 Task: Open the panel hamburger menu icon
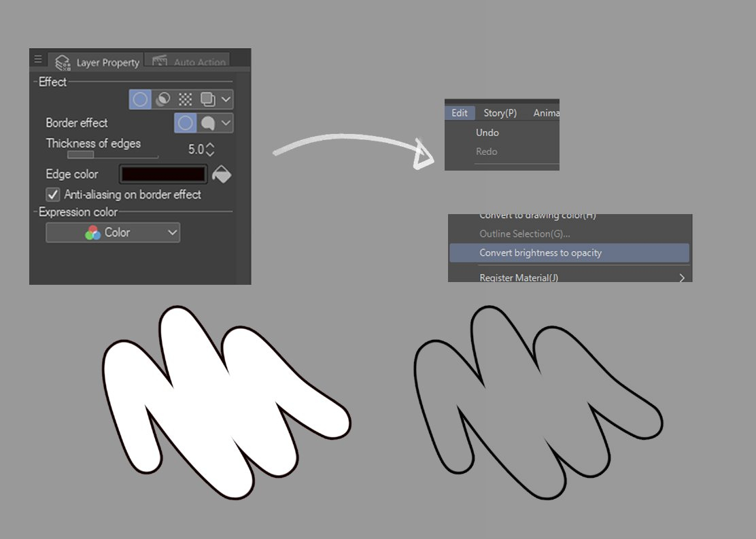coord(38,60)
